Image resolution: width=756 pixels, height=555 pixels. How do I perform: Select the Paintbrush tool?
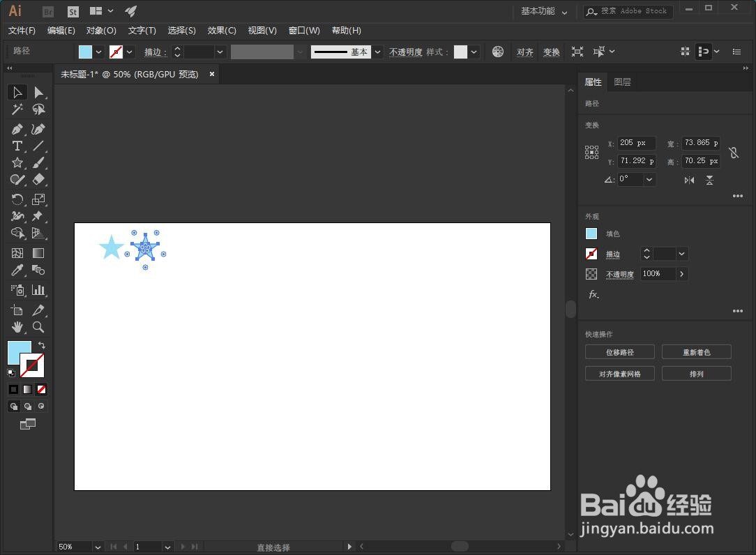pos(38,162)
